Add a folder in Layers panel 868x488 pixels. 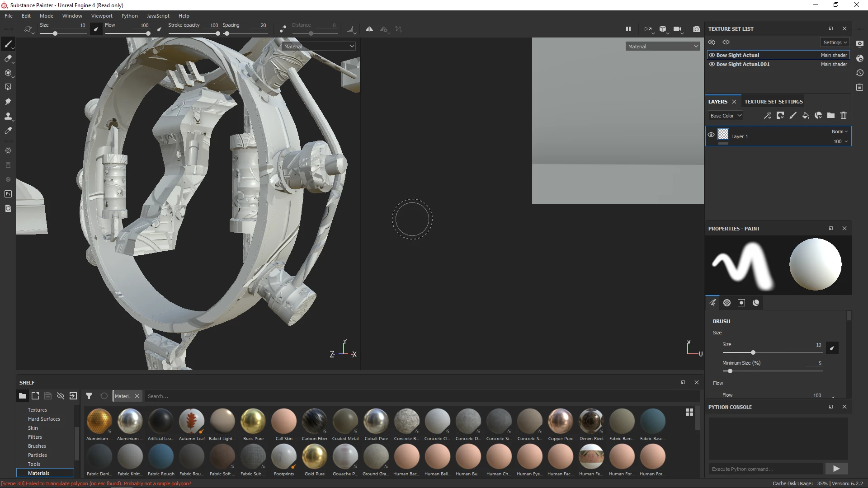[x=831, y=116]
